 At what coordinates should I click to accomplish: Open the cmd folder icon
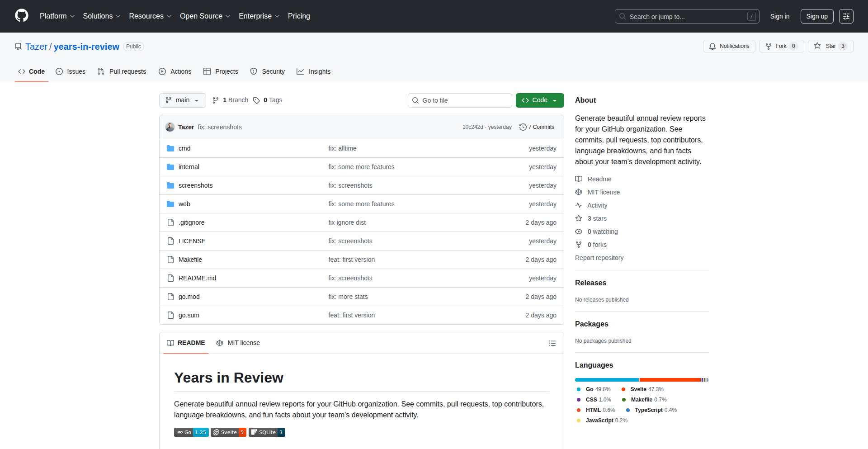[170, 148]
